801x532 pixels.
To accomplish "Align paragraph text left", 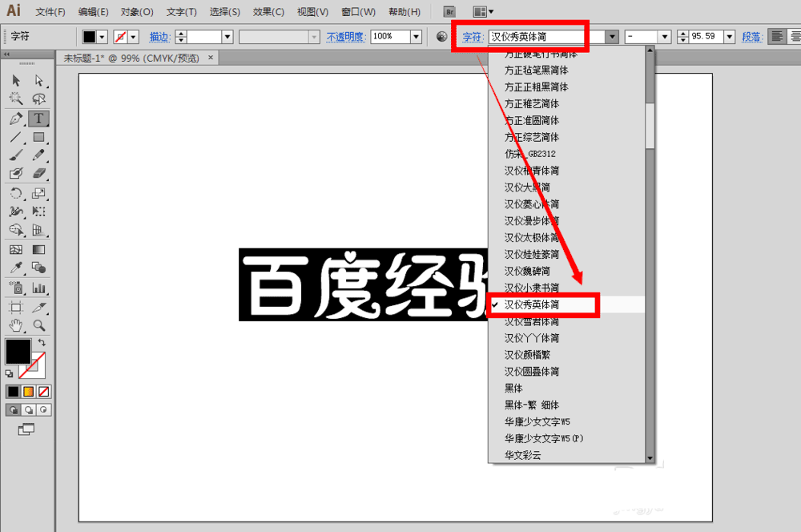I will pyautogui.click(x=777, y=36).
